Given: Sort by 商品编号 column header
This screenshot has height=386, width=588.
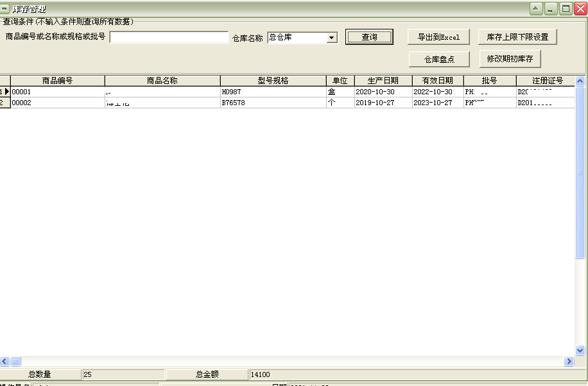Looking at the screenshot, I should coord(57,81).
